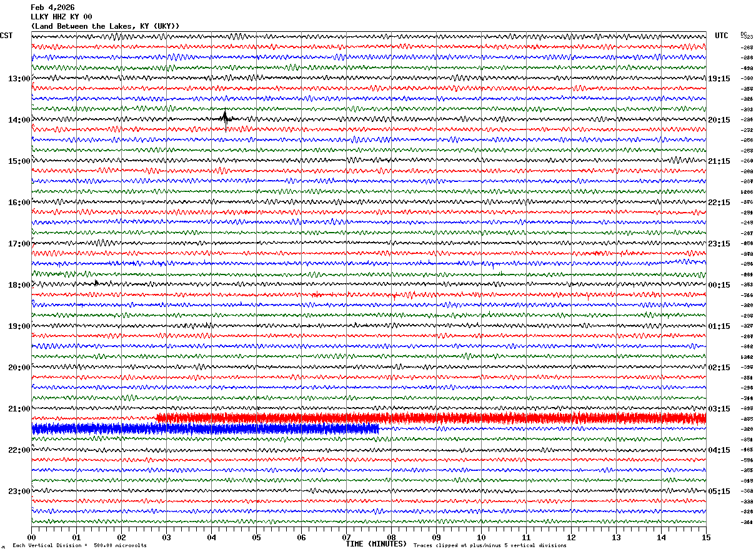Select the 20:00 CST row label

[x=19, y=368]
